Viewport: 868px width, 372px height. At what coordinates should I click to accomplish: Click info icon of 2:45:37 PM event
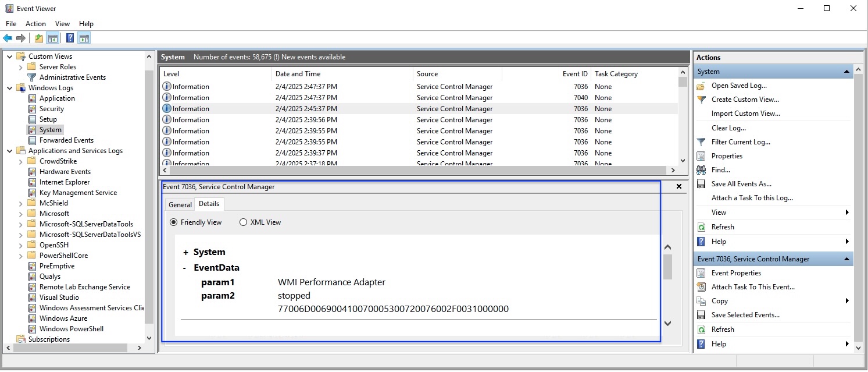[x=167, y=109]
